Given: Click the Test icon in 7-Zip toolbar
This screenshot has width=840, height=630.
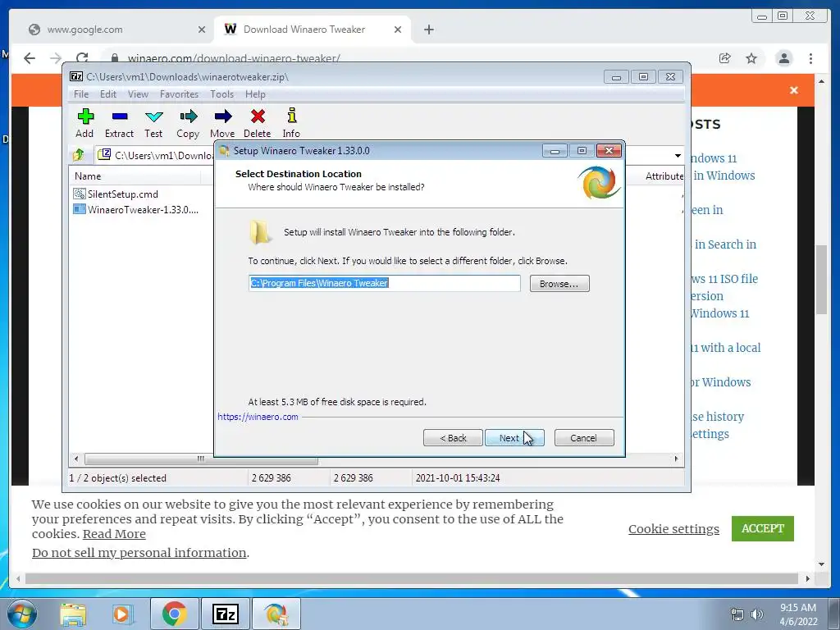Looking at the screenshot, I should [x=153, y=123].
